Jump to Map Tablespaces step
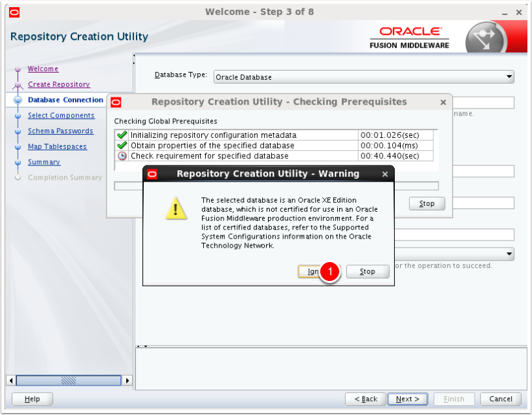This screenshot has width=532, height=415. coord(57,146)
